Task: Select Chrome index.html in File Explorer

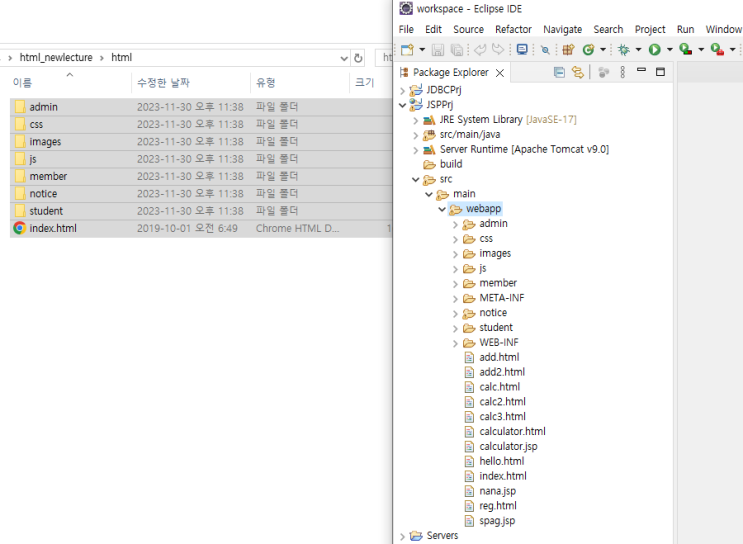Action: (x=201, y=228)
